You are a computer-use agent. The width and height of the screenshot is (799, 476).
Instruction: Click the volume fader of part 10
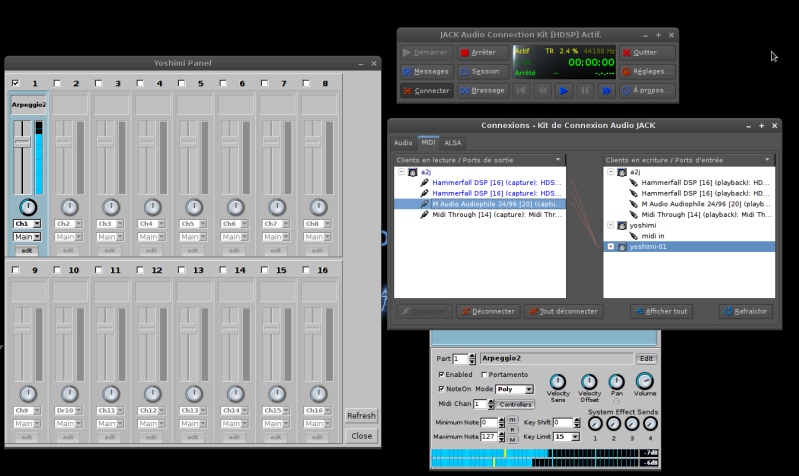64,329
